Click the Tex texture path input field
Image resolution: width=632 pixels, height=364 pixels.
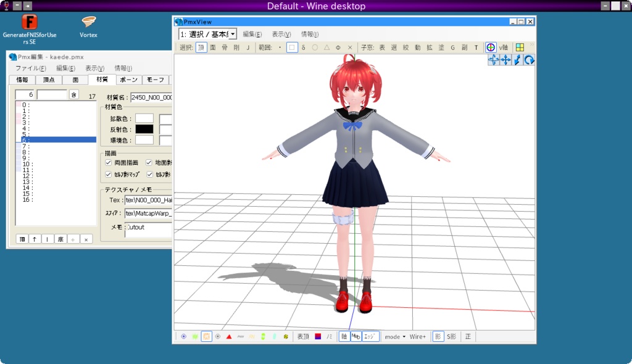[148, 199]
